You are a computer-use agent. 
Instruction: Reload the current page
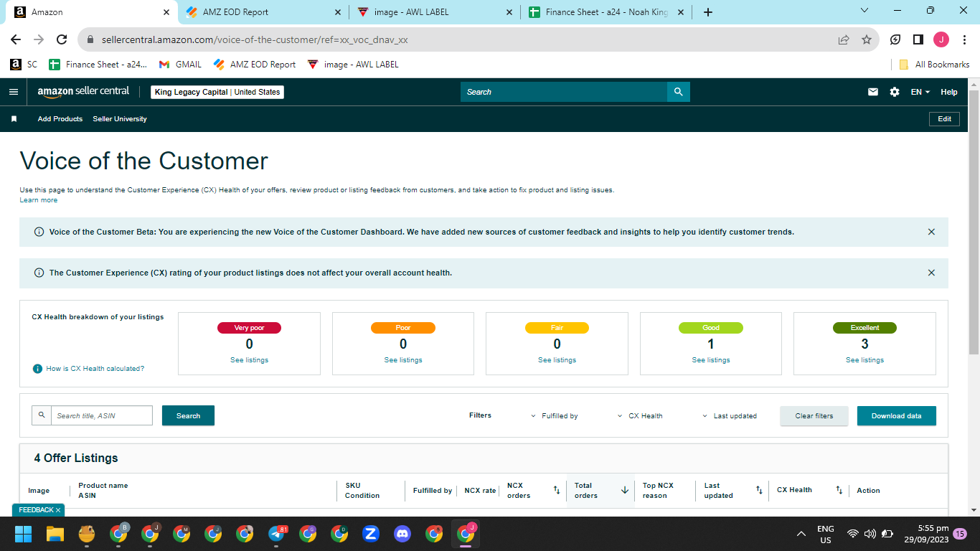[x=62, y=40]
